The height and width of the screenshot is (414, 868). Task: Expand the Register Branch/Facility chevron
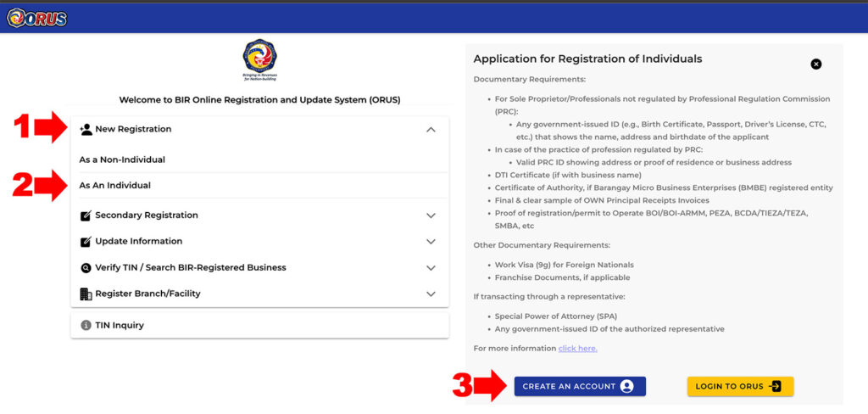[x=431, y=294]
